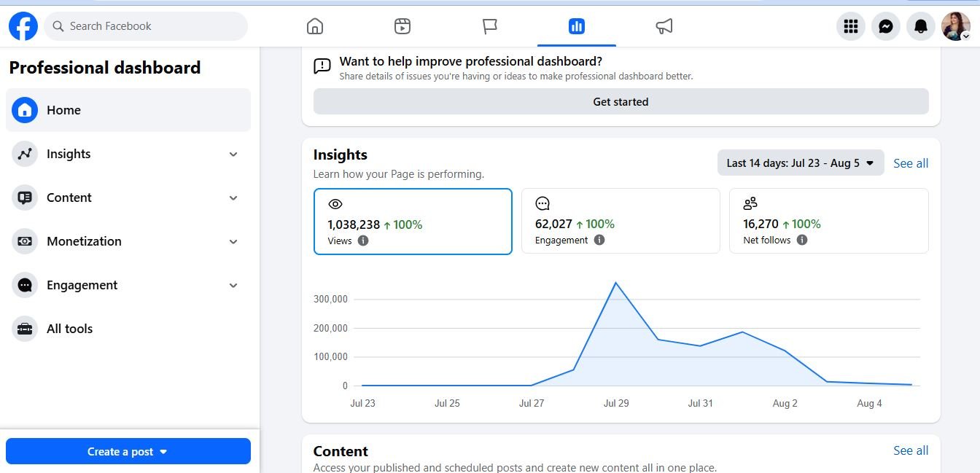Click the chart peak at Jul 29
The width and height of the screenshot is (980, 473).
616,282
